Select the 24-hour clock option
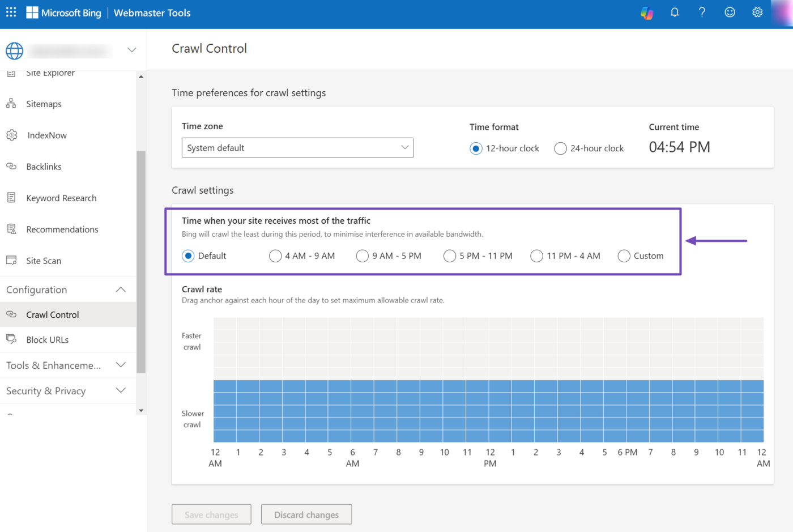 click(x=560, y=148)
